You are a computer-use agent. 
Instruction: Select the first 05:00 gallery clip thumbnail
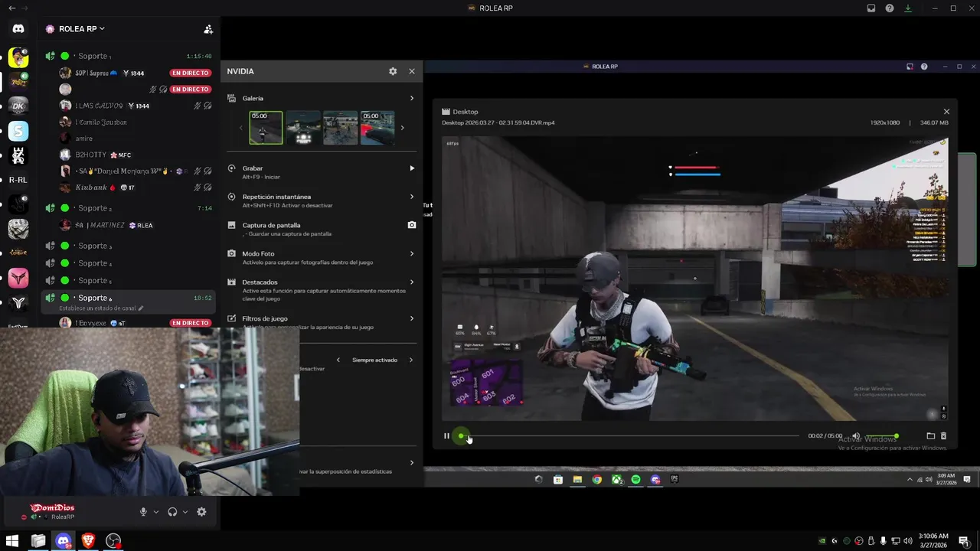click(x=266, y=128)
